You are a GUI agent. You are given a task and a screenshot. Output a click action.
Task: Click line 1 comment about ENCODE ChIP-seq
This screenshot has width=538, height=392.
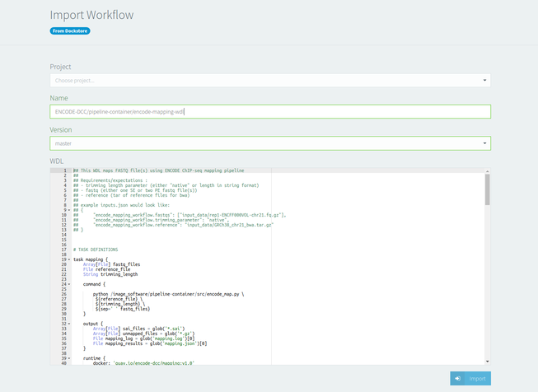[x=158, y=170]
